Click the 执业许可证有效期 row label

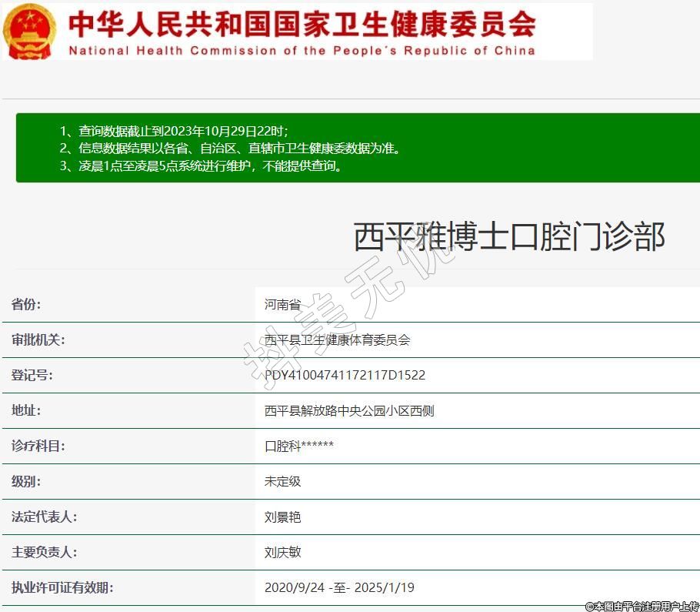click(62, 588)
